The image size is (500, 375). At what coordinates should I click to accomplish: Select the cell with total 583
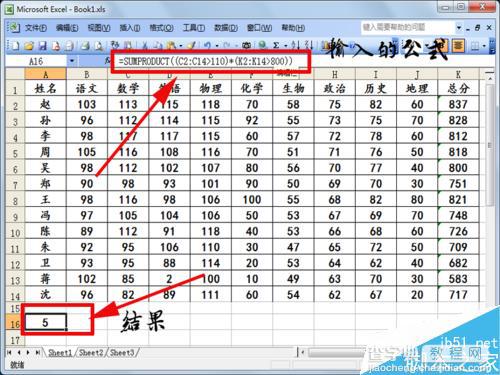(x=458, y=279)
